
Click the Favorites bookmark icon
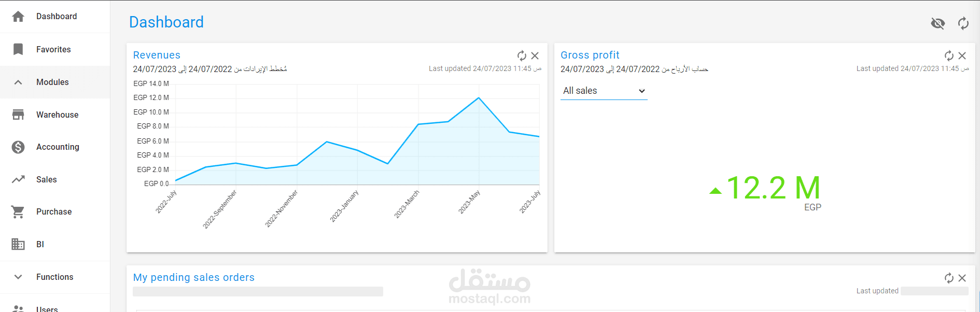[18, 49]
